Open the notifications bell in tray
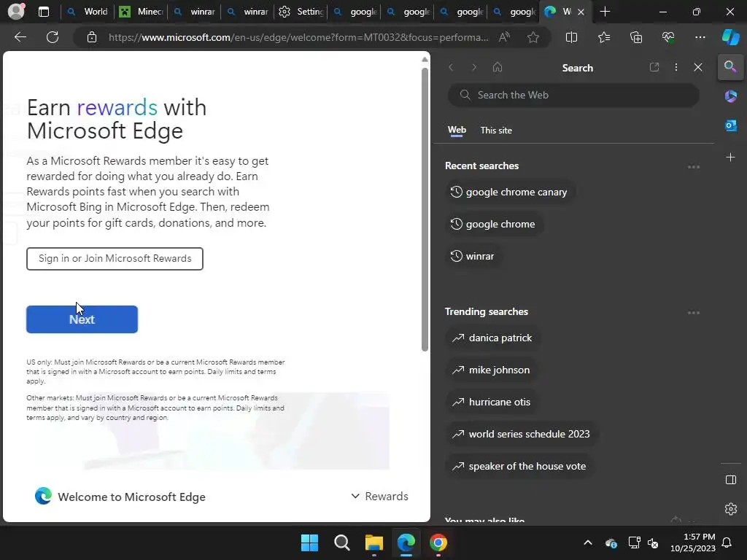This screenshot has height=560, width=747. point(727,542)
